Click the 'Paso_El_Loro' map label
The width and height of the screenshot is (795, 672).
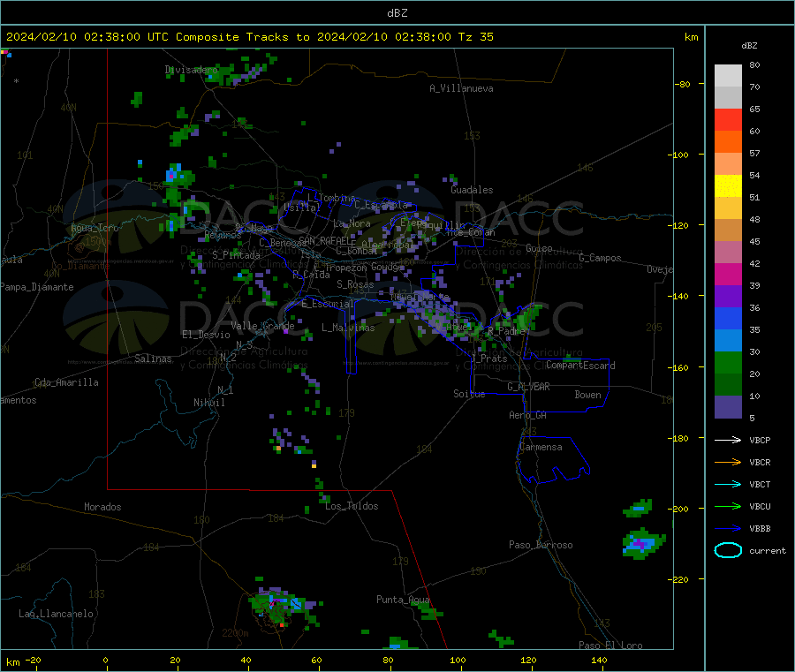pyautogui.click(x=611, y=646)
